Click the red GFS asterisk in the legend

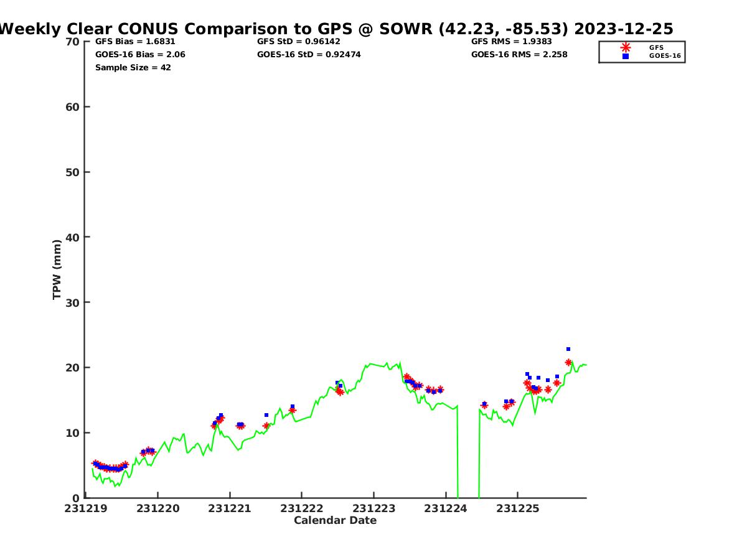pyautogui.click(x=626, y=47)
